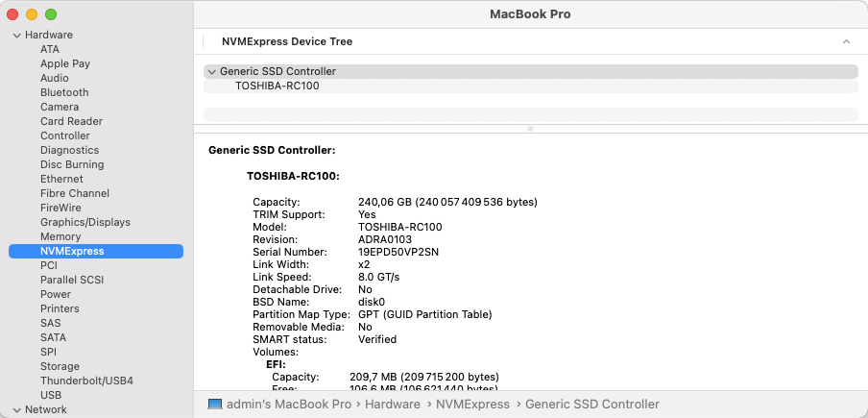Screen dimensions: 868x418
Task: Select the TOSHIBA-RC100 row in device tree
Action: click(531, 86)
